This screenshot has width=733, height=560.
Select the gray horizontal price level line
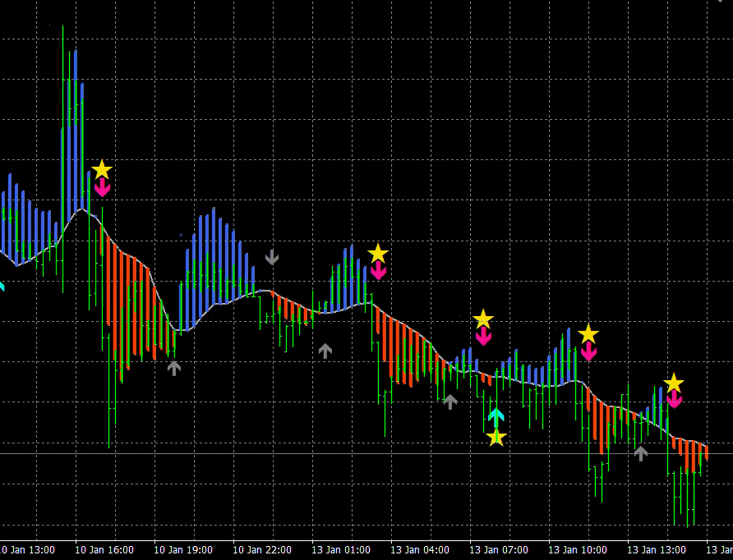(x=247, y=453)
